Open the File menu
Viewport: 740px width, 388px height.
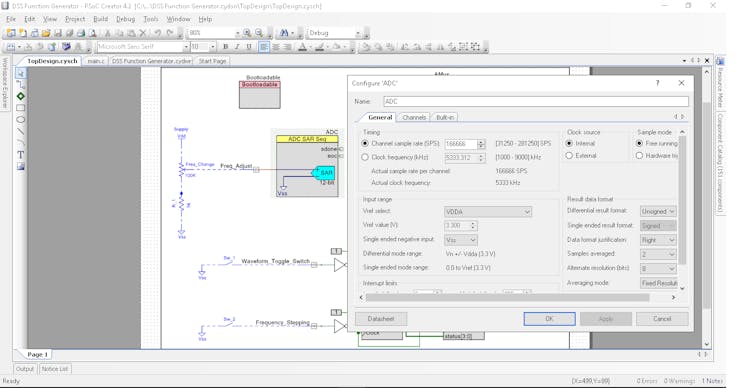click(x=11, y=19)
